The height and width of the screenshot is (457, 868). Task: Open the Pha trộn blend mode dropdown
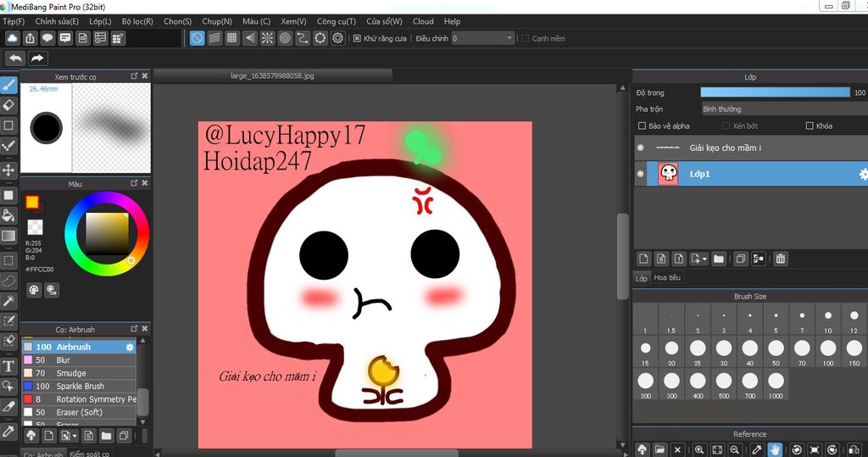point(784,109)
